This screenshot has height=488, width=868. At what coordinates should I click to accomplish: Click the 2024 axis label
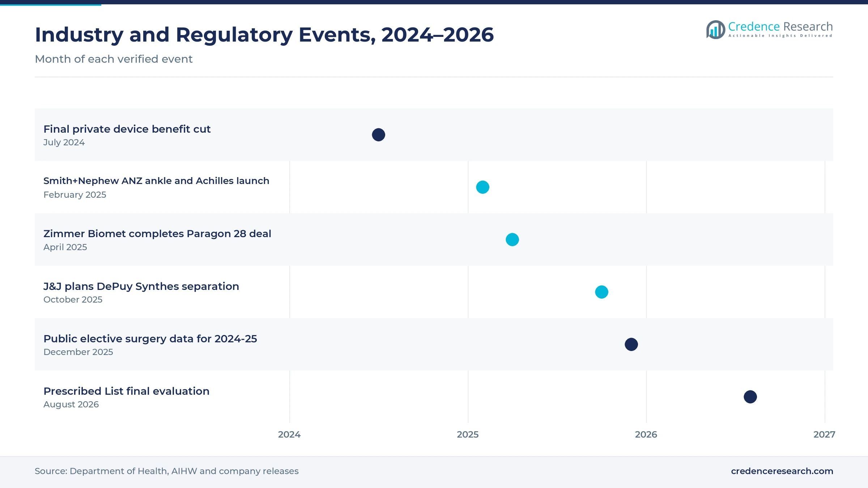pyautogui.click(x=289, y=435)
